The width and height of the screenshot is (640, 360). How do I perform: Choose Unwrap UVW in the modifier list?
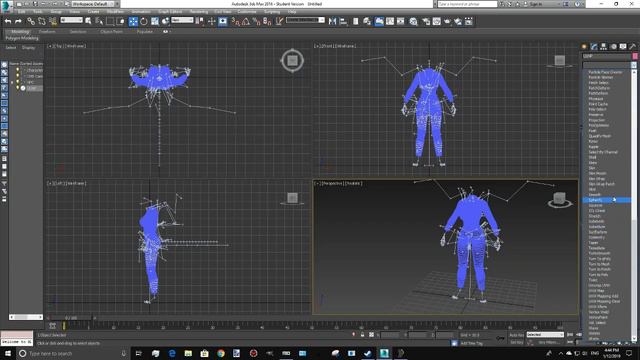point(599,285)
